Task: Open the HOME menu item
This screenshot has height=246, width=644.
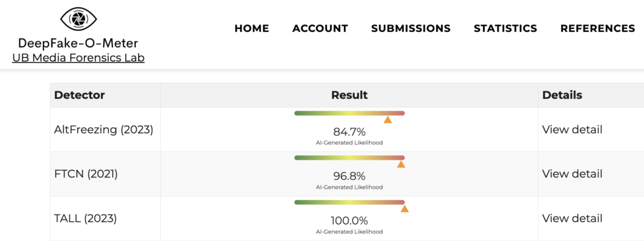Action: point(252,28)
